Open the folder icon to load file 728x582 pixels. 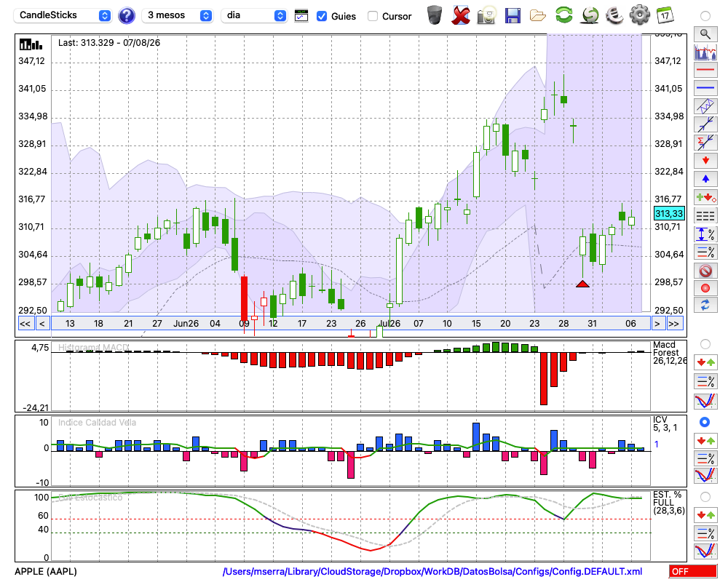538,16
